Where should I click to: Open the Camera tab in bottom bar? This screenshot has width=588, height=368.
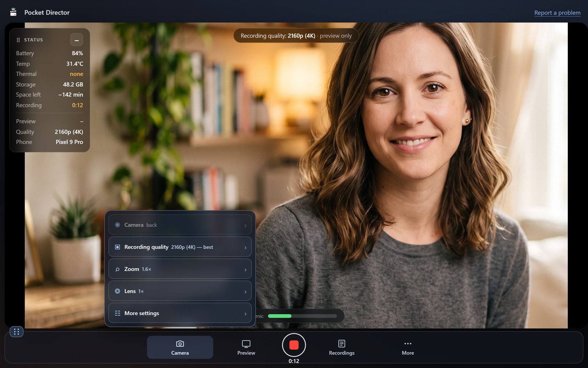coord(180,347)
